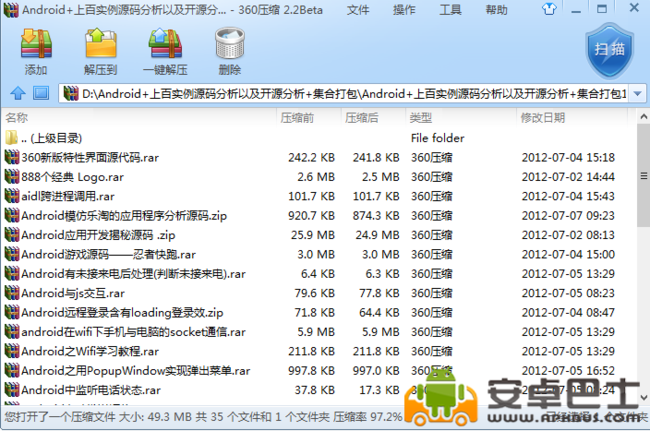Click the date 2012-07-05 16:52
The height and width of the screenshot is (431, 650).
click(568, 370)
